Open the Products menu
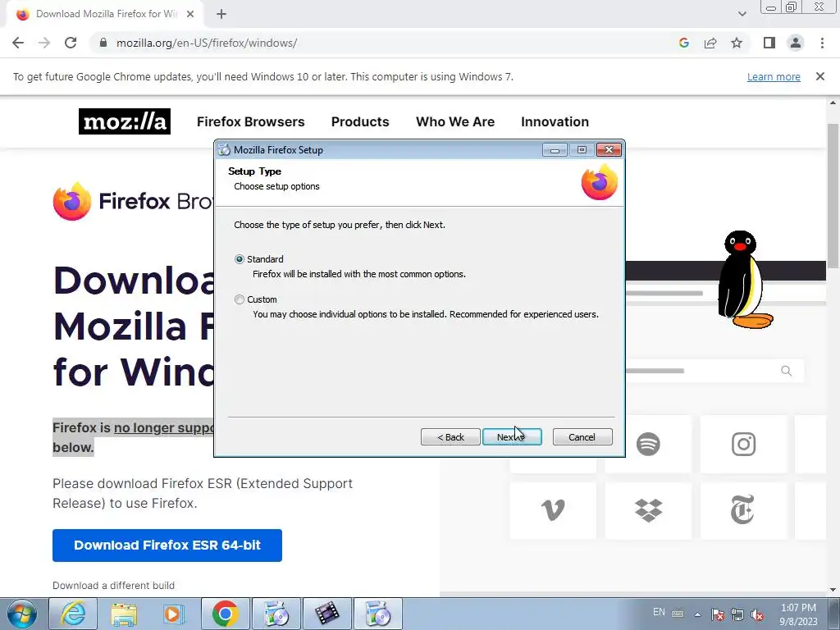The image size is (840, 630). click(x=360, y=121)
